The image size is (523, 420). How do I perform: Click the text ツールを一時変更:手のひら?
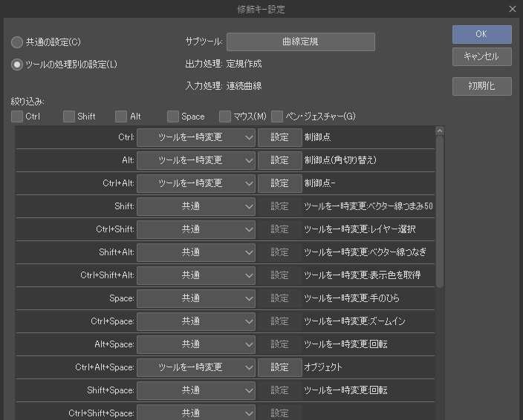coord(351,298)
